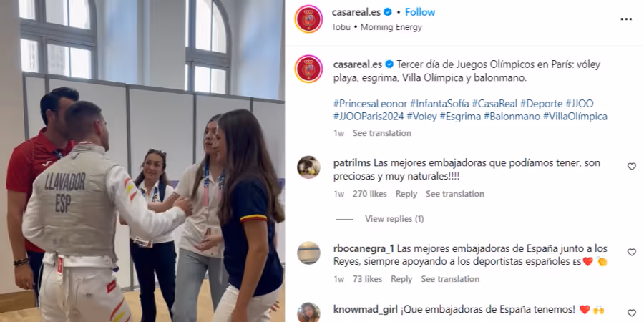Open the Tobu Morning Energy audio link
This screenshot has height=322, width=644.
click(376, 27)
